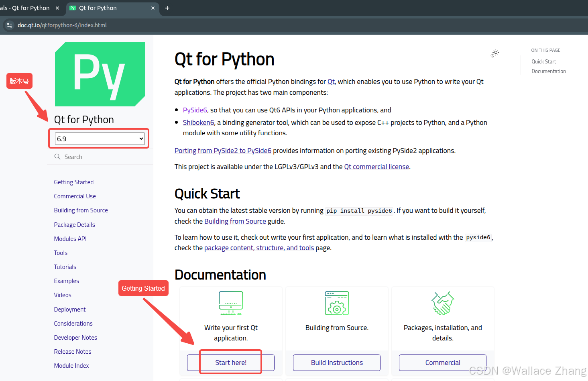Click the computer icon on first application card
The width and height of the screenshot is (588, 381).
coord(231,303)
